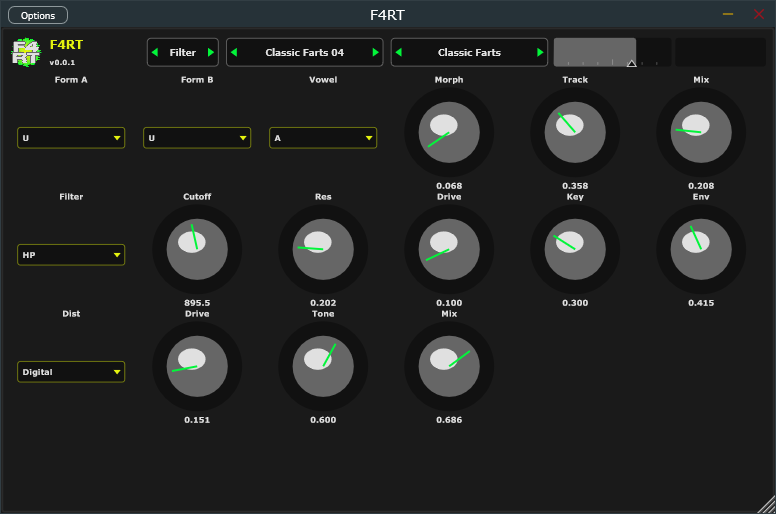Viewport: 776px width, 514px height.
Task: Click the filter Drive knob valued 0.100
Action: tap(449, 249)
